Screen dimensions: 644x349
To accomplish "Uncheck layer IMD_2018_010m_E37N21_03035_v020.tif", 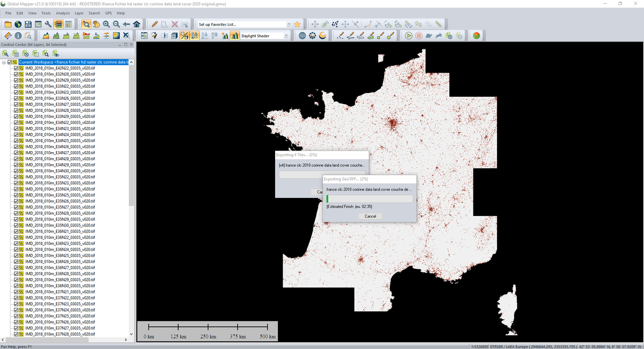I will (16, 292).
